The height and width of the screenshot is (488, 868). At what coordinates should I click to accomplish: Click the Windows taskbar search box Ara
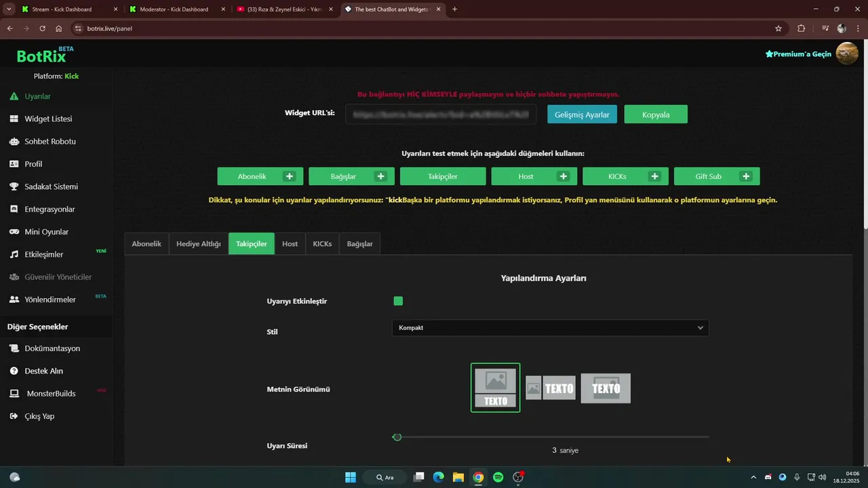[385, 477]
